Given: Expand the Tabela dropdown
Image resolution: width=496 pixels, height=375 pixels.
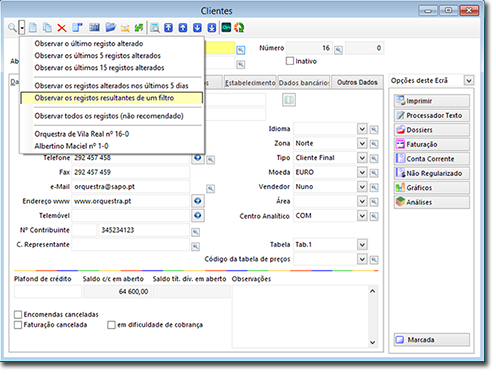Looking at the screenshot, I should coord(362,245).
